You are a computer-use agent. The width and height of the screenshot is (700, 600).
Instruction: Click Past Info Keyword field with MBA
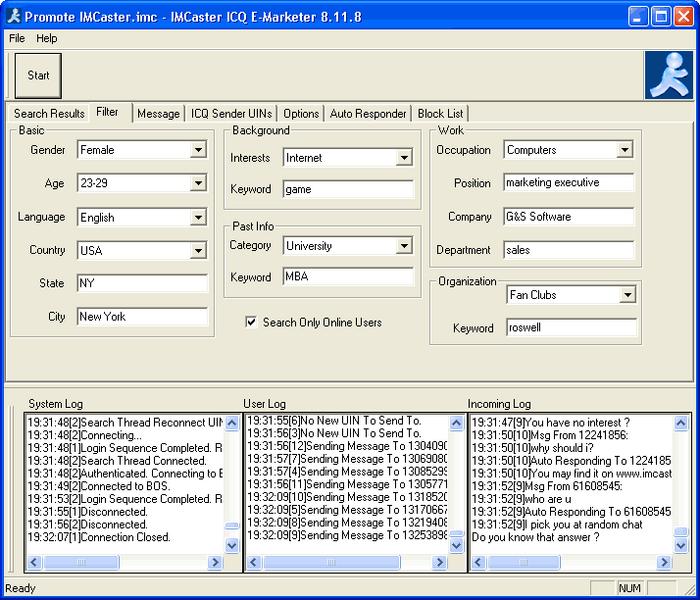pyautogui.click(x=349, y=277)
